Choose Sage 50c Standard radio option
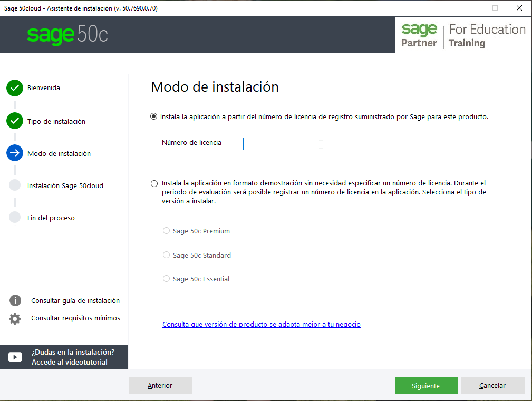Viewport: 532px width, 401px height. [166, 255]
